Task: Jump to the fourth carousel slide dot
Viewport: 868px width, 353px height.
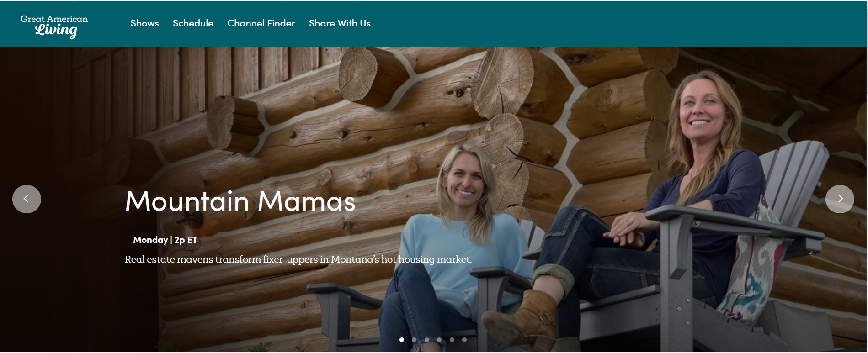Action: [x=439, y=340]
